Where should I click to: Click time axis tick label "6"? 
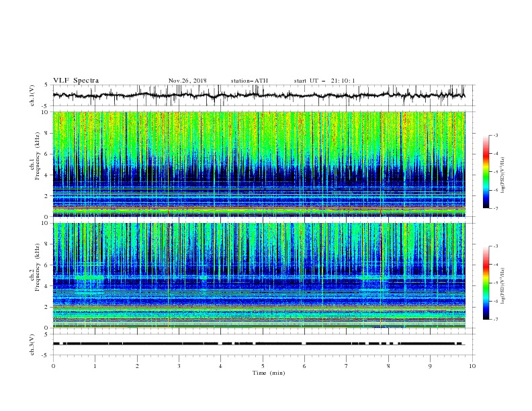point(304,366)
